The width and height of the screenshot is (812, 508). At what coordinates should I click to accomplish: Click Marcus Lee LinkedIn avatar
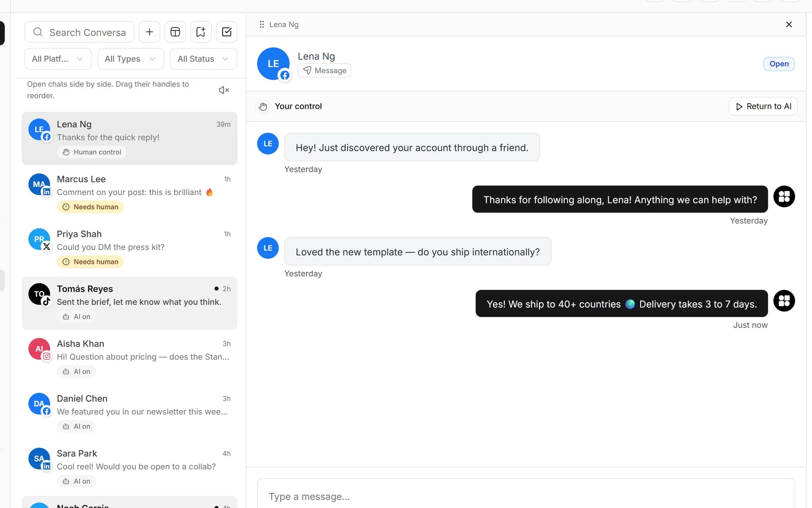[x=39, y=185]
